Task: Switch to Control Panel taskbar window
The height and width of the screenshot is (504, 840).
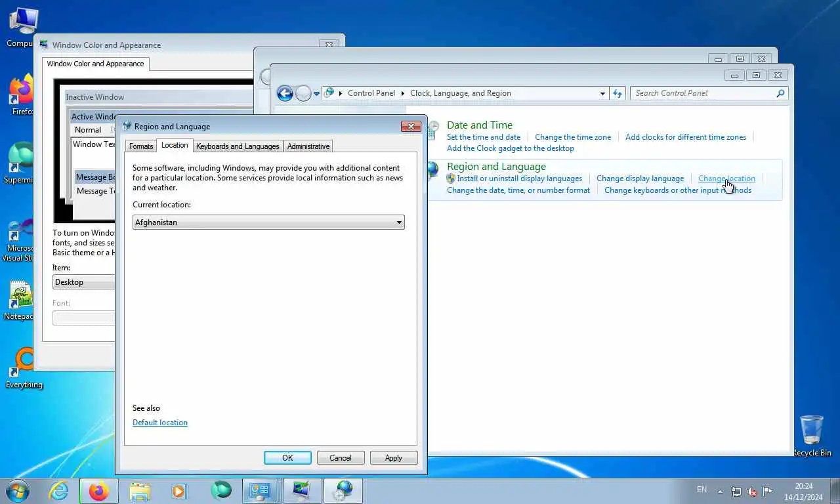Action: [261, 491]
